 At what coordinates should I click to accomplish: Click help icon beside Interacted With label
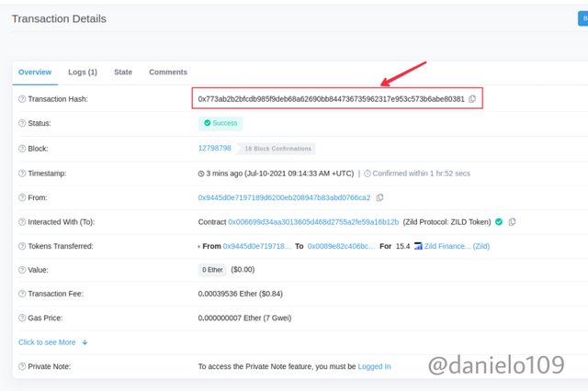[22, 222]
